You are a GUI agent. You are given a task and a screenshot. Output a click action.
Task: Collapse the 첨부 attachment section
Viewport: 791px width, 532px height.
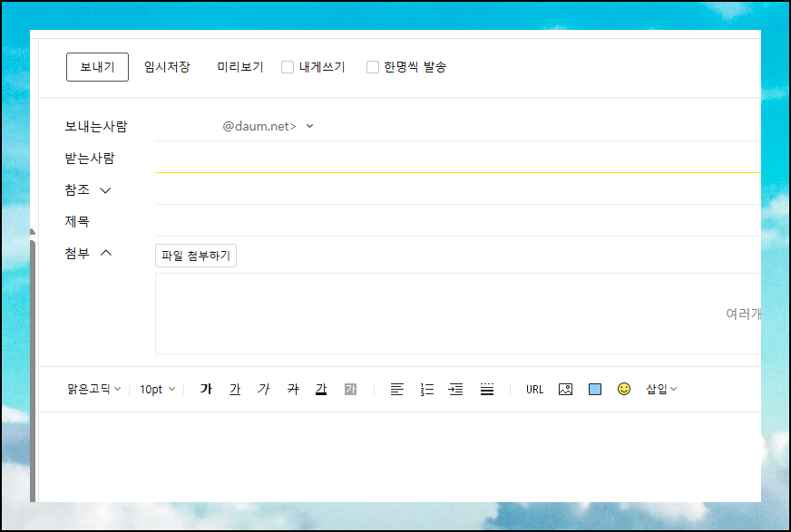pyautogui.click(x=106, y=253)
